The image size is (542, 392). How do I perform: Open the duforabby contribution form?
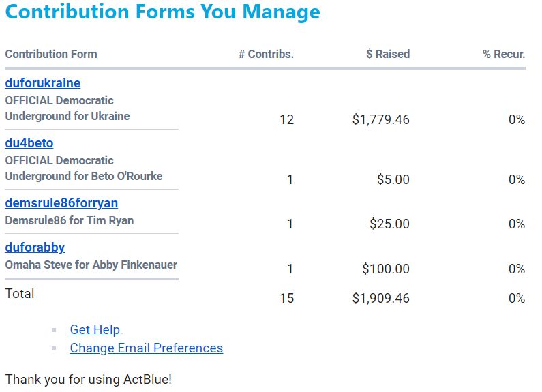[35, 247]
